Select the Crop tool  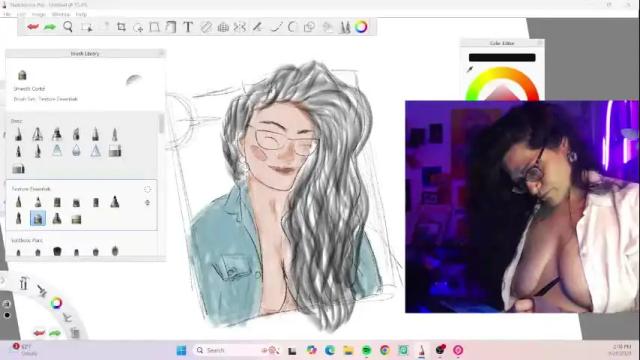tap(121, 27)
